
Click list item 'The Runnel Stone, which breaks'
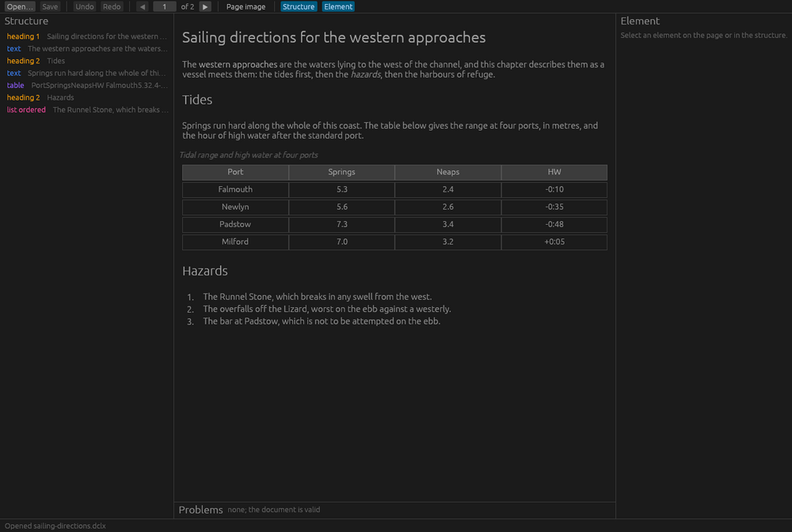318,297
